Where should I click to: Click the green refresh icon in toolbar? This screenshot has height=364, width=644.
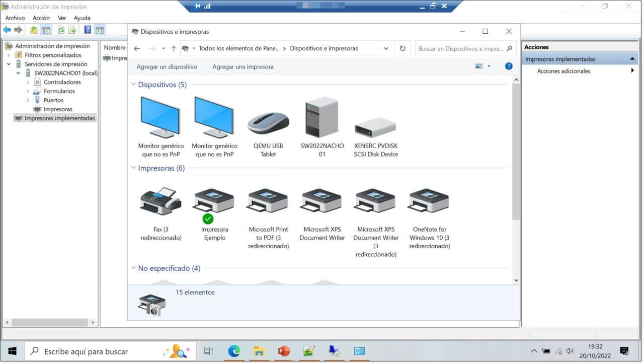click(x=61, y=30)
